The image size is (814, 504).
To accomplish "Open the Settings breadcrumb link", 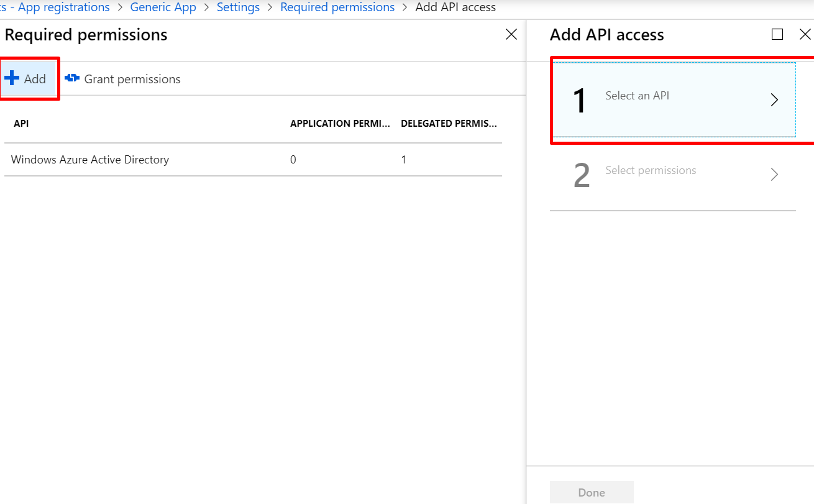I will coord(238,7).
